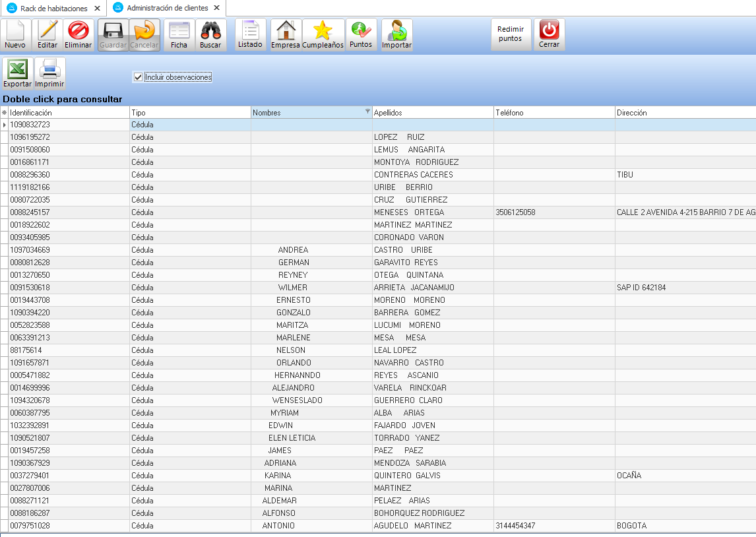Open the Cumpleaños star icon
756x537 pixels.
coord(323,35)
